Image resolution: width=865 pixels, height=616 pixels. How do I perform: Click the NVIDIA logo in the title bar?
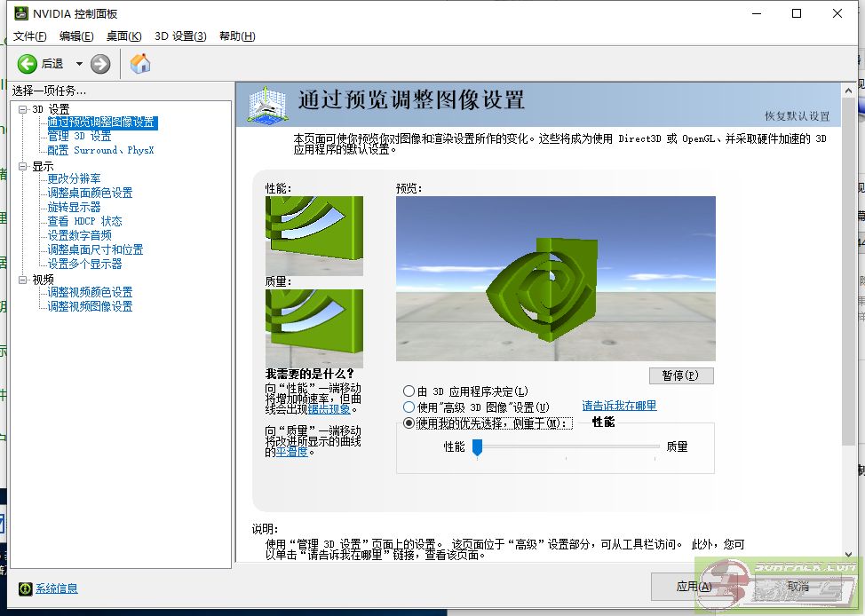tap(21, 13)
